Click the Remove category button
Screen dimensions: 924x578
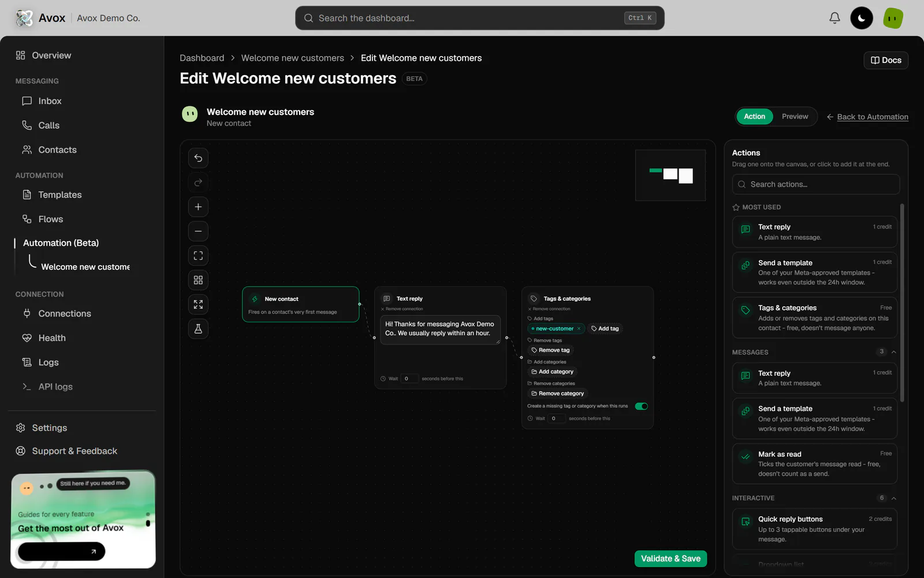(557, 394)
